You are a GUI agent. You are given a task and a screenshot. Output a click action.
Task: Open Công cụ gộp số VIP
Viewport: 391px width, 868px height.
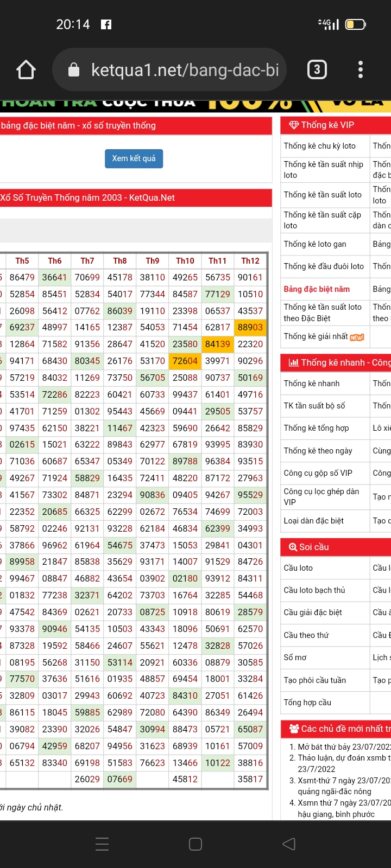point(318,473)
